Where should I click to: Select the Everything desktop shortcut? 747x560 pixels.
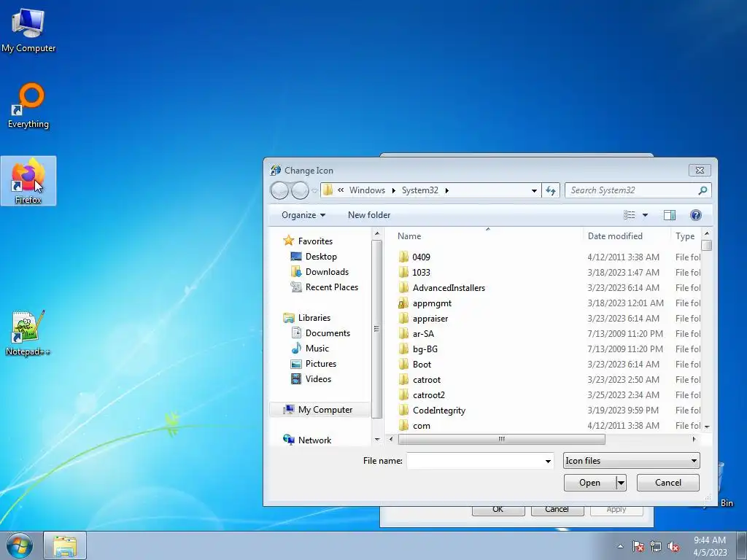click(x=28, y=106)
